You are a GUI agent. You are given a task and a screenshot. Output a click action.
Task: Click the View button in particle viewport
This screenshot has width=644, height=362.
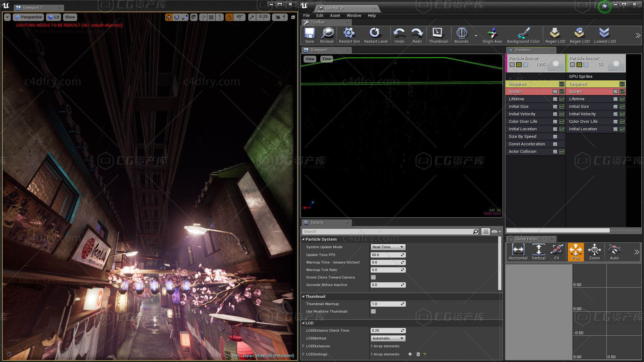coord(310,59)
